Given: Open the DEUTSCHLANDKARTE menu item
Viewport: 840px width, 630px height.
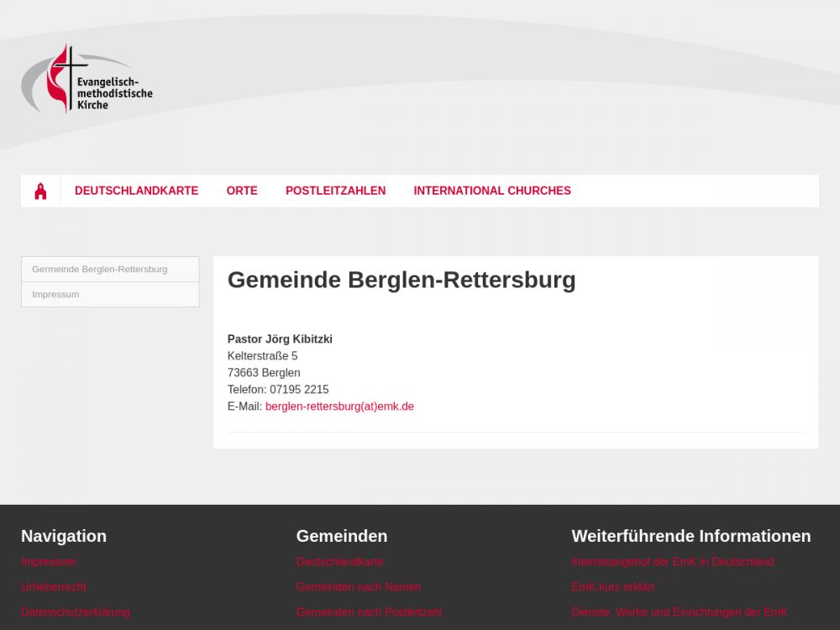Looking at the screenshot, I should (136, 191).
